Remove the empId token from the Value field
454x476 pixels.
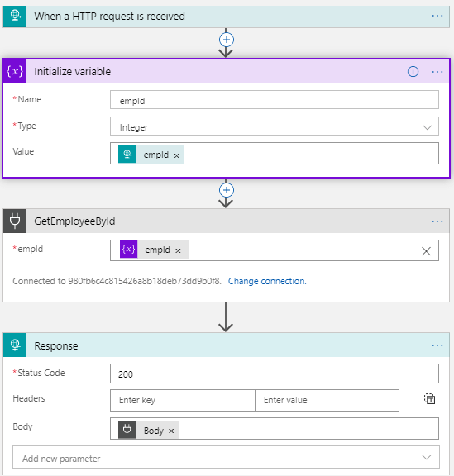point(177,155)
